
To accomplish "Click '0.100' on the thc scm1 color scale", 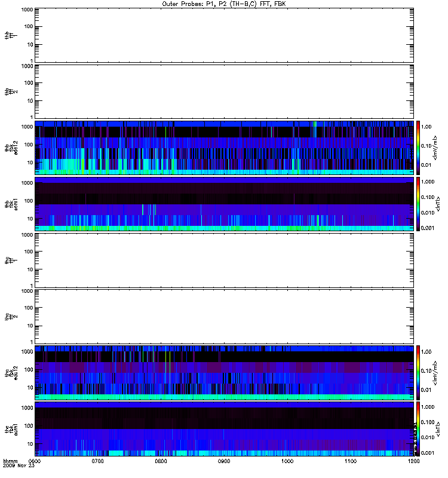I will tap(428, 422).
